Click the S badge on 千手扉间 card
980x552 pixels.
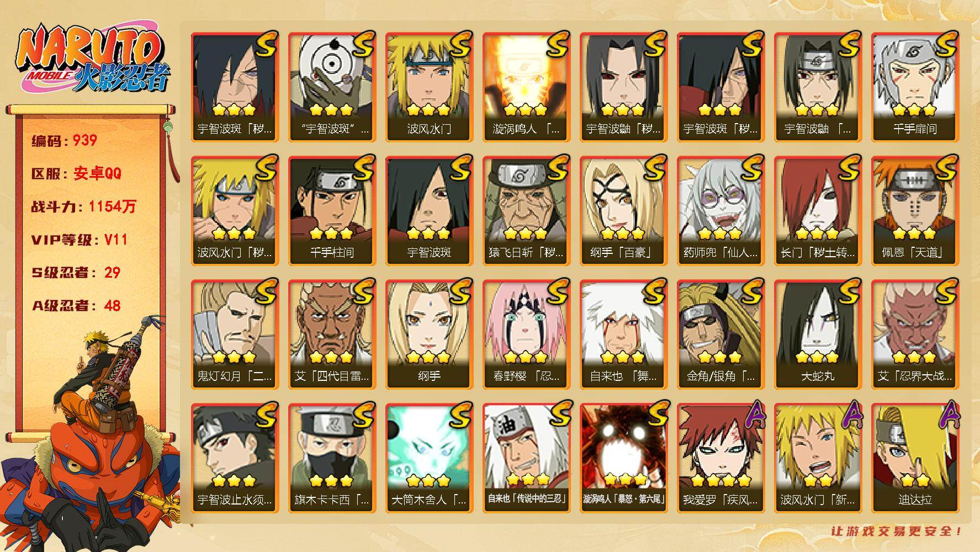pyautogui.click(x=945, y=45)
